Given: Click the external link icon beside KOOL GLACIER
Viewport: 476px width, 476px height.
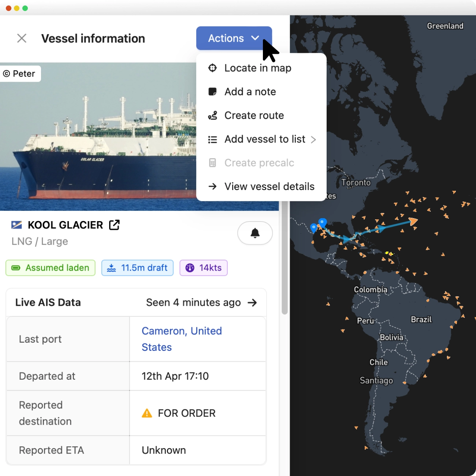Looking at the screenshot, I should (114, 225).
